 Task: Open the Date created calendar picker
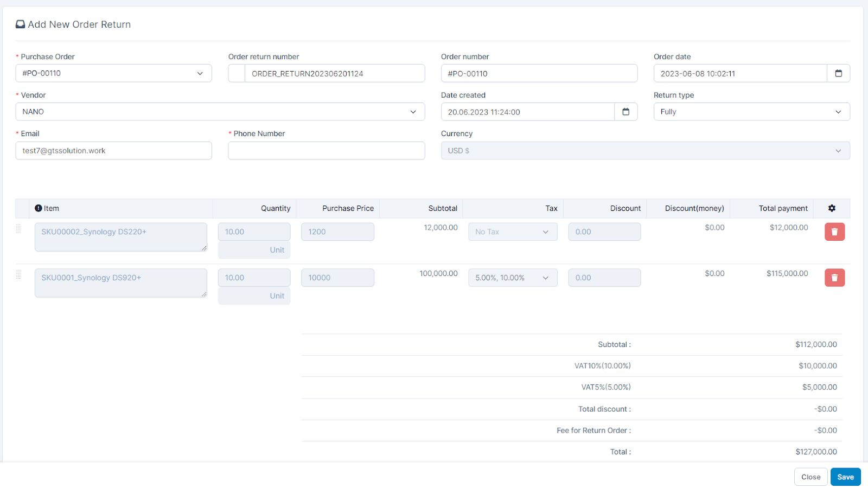click(x=626, y=112)
